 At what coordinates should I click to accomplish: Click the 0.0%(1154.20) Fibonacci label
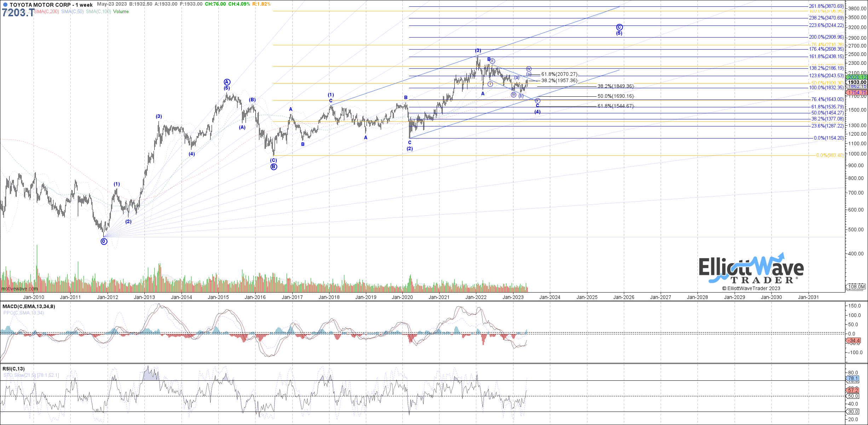tap(829, 138)
